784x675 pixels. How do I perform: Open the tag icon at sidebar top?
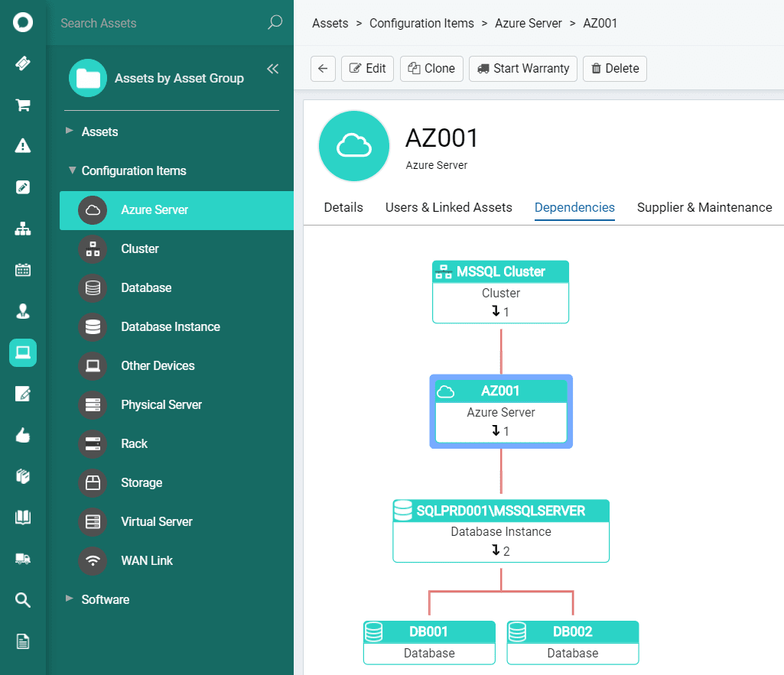22,63
